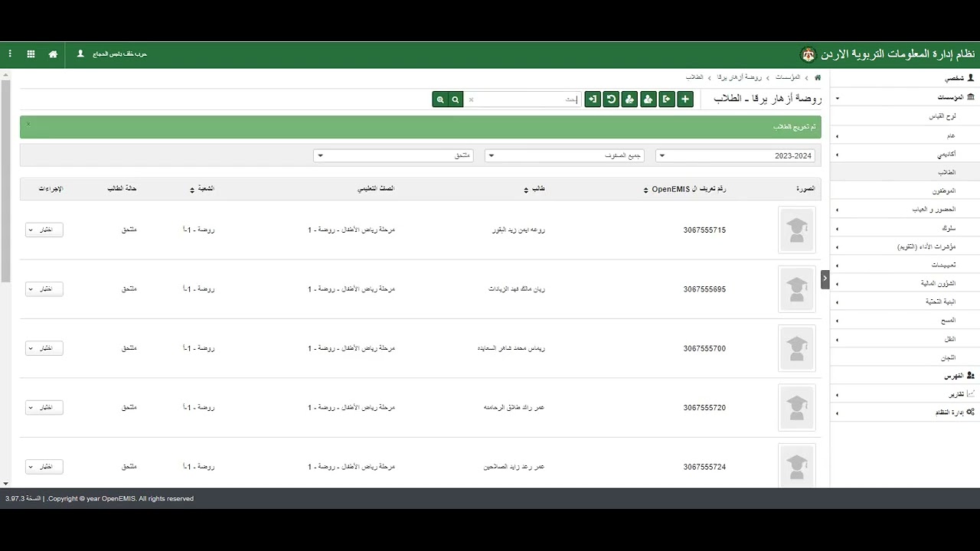
Task: Click روضة أزهار برقا breadcrumb link
Action: (x=740, y=77)
